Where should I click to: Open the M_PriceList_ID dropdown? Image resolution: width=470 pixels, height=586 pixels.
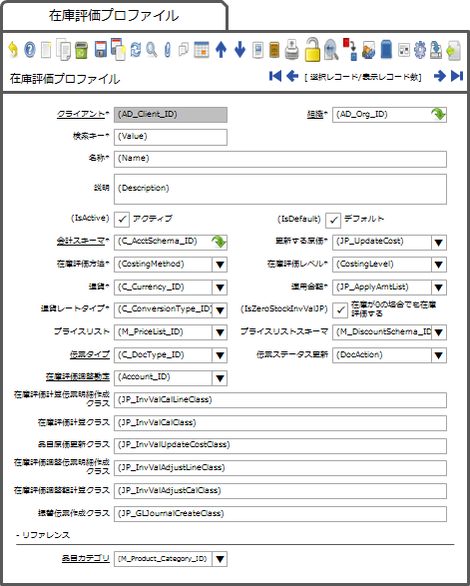(x=220, y=332)
